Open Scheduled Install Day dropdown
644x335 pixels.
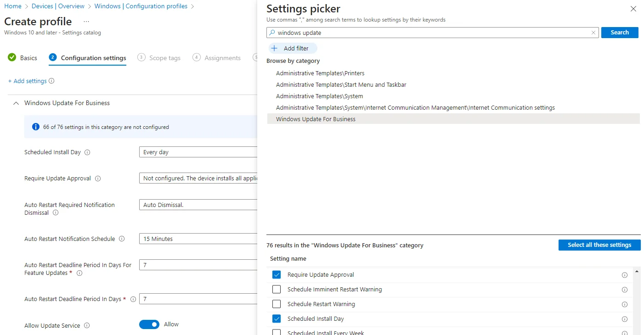198,152
